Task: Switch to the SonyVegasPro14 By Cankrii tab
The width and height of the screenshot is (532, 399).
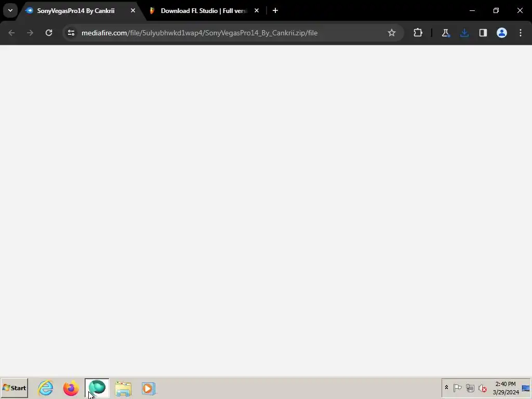Action: coord(76,11)
